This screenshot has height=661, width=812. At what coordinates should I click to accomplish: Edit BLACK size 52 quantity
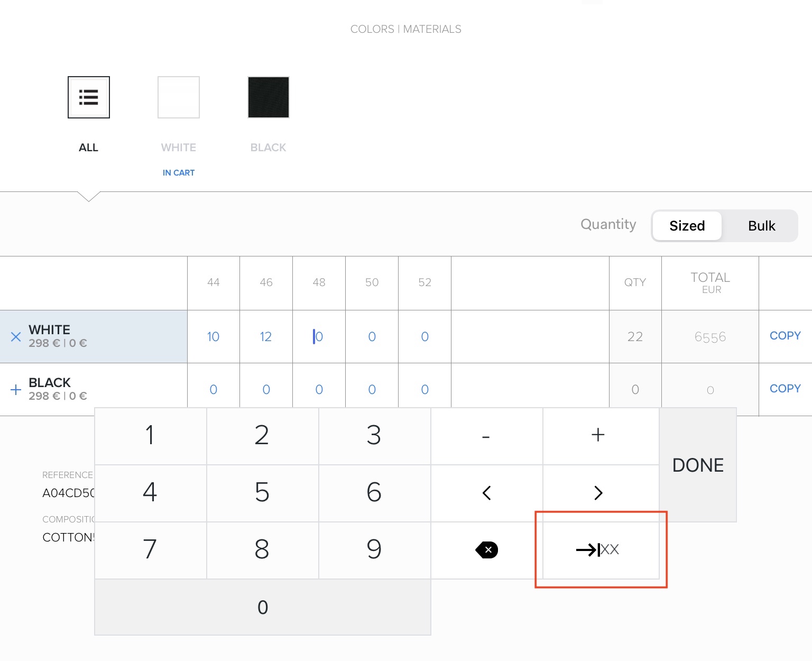point(425,390)
